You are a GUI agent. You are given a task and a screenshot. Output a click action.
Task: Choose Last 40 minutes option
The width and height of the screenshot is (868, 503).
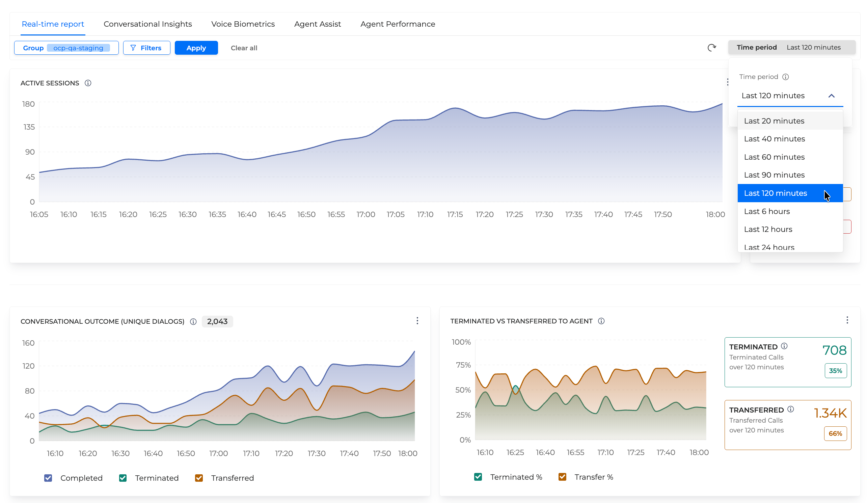pos(790,139)
